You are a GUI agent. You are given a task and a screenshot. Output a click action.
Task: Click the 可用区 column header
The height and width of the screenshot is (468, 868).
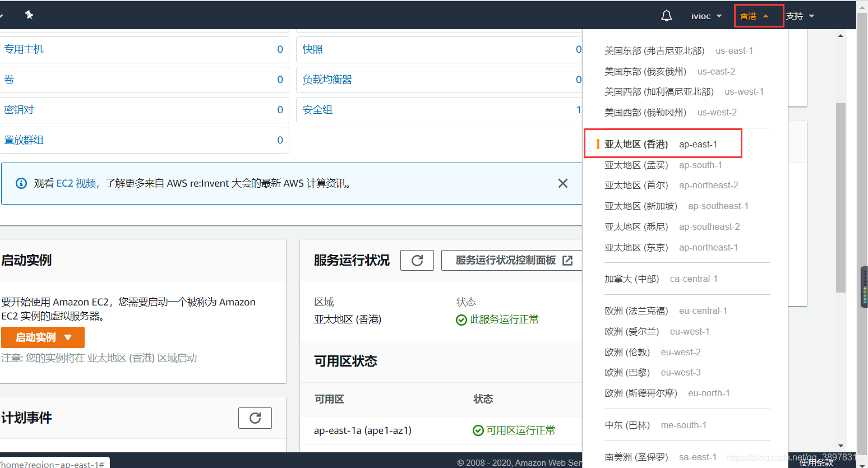pyautogui.click(x=329, y=399)
